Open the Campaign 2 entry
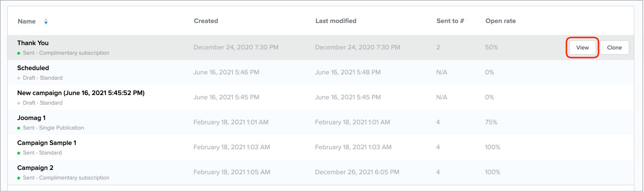Image resolution: width=644 pixels, height=192 pixels. (35, 168)
